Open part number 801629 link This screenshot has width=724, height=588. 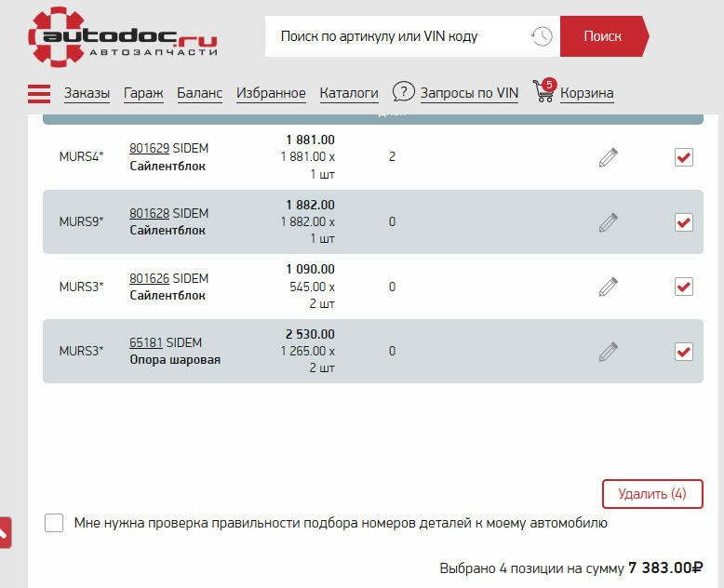(149, 149)
